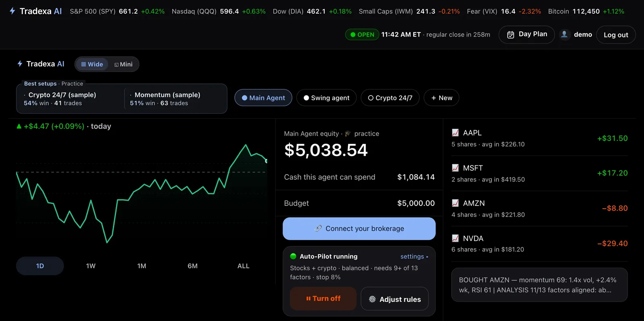The height and width of the screenshot is (321, 644).
Task: Click the Tradexa AI logo beside Wide toggle
Action: coord(41,64)
